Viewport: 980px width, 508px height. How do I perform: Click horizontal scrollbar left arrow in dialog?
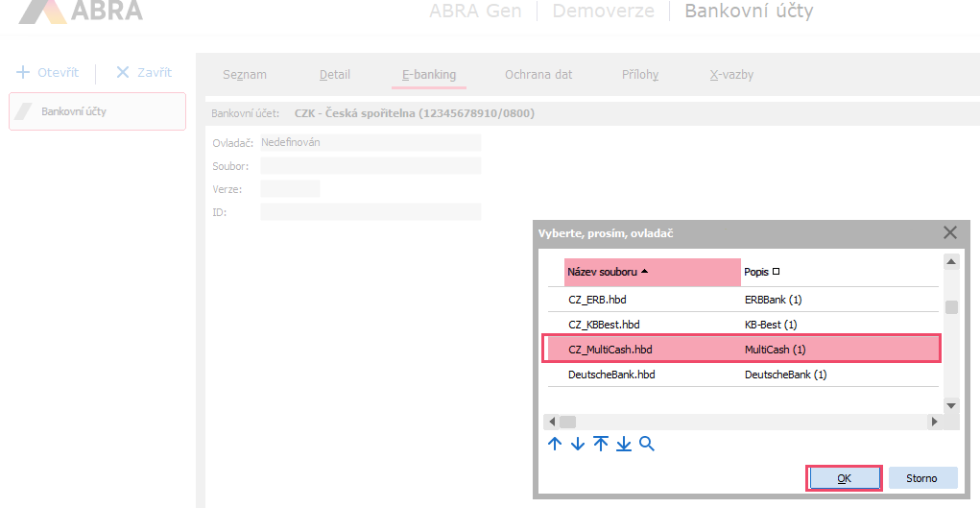coord(552,422)
